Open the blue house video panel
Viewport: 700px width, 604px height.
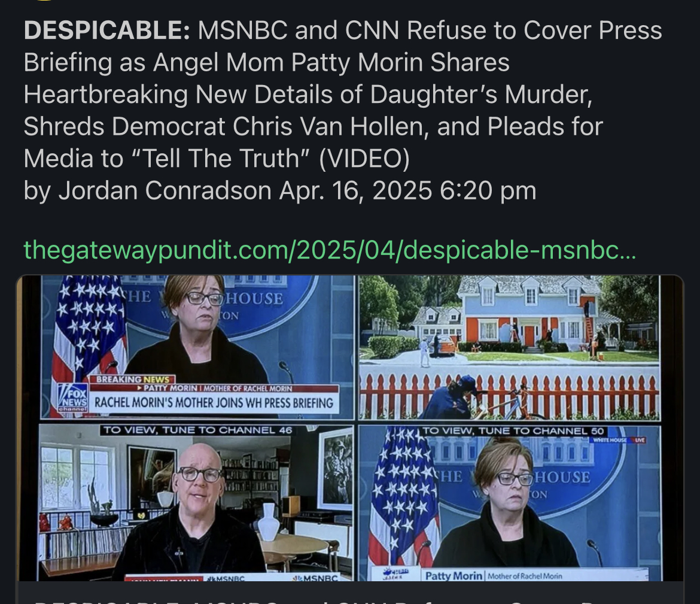509,348
